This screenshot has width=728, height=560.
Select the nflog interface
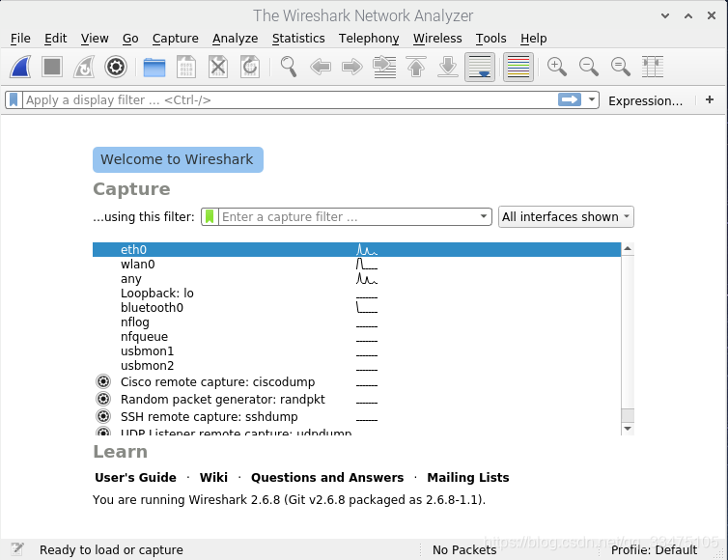tap(356, 322)
